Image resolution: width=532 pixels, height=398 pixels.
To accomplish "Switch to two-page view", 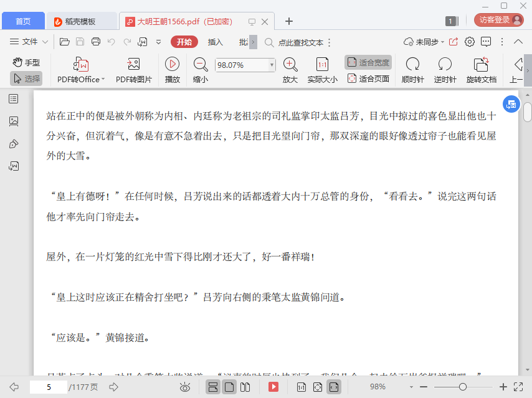I will coord(245,387).
